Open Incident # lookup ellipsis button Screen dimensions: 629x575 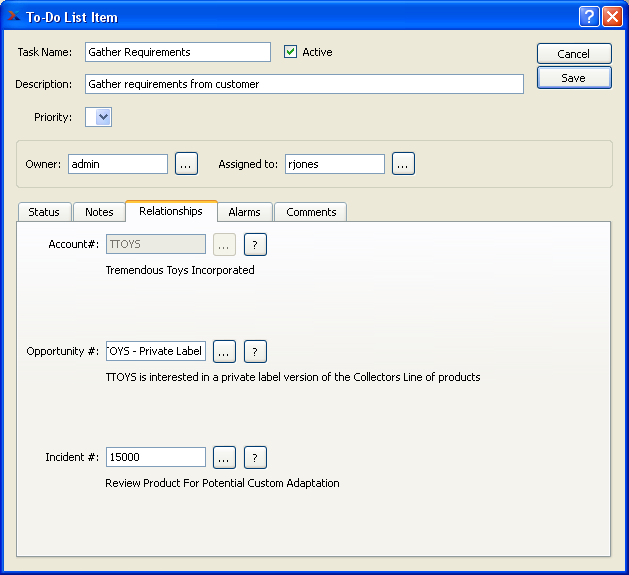click(224, 457)
